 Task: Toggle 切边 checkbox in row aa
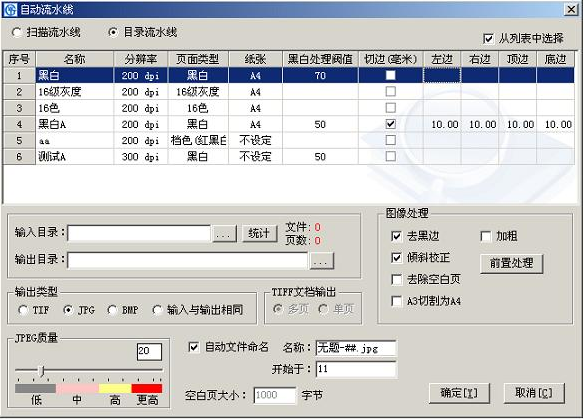click(x=390, y=140)
